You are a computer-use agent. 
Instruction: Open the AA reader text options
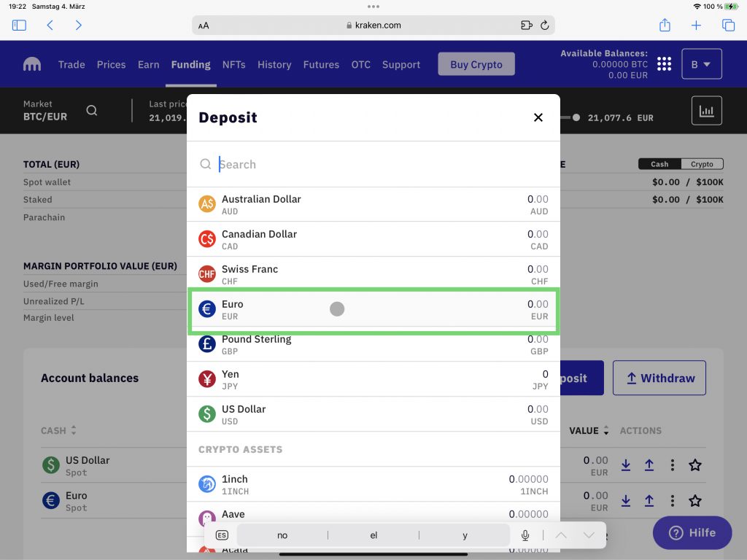point(204,26)
